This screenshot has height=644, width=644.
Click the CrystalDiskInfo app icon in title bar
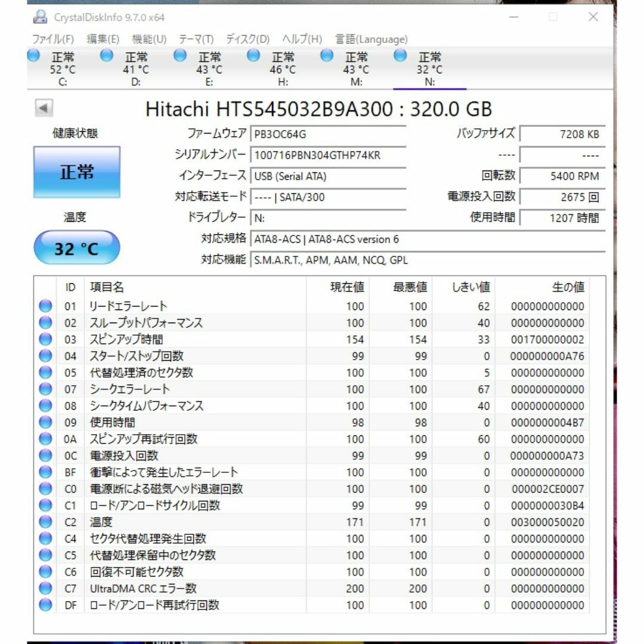point(41,17)
